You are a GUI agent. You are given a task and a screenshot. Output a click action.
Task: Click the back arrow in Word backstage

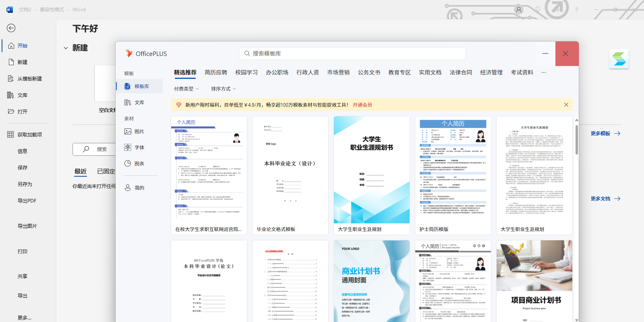click(11, 28)
